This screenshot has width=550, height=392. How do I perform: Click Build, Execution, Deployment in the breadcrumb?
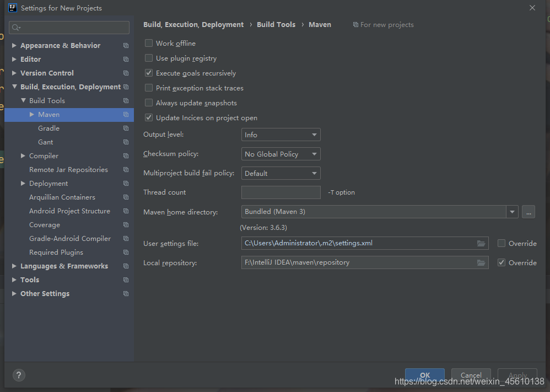(x=193, y=25)
